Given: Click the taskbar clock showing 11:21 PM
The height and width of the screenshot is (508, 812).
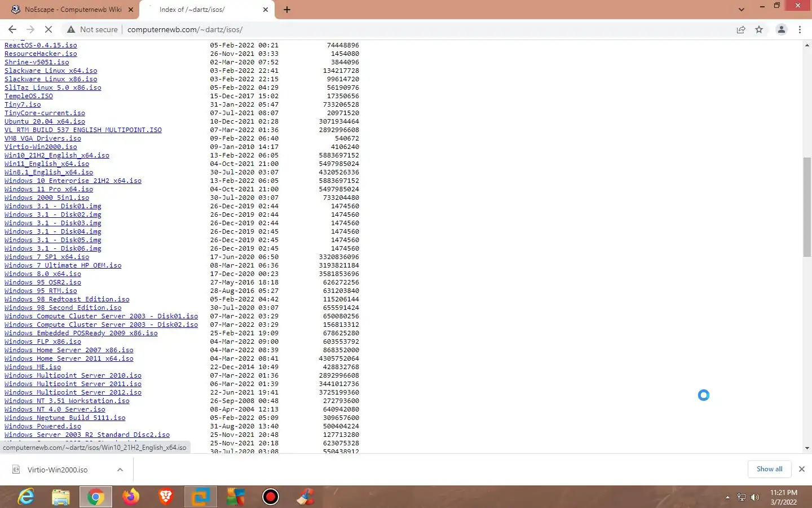Looking at the screenshot, I should point(784,497).
